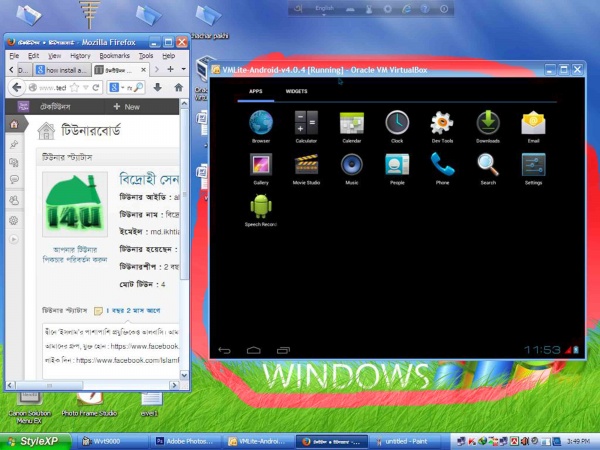Open the Firefox Bookmarks menu

point(114,56)
